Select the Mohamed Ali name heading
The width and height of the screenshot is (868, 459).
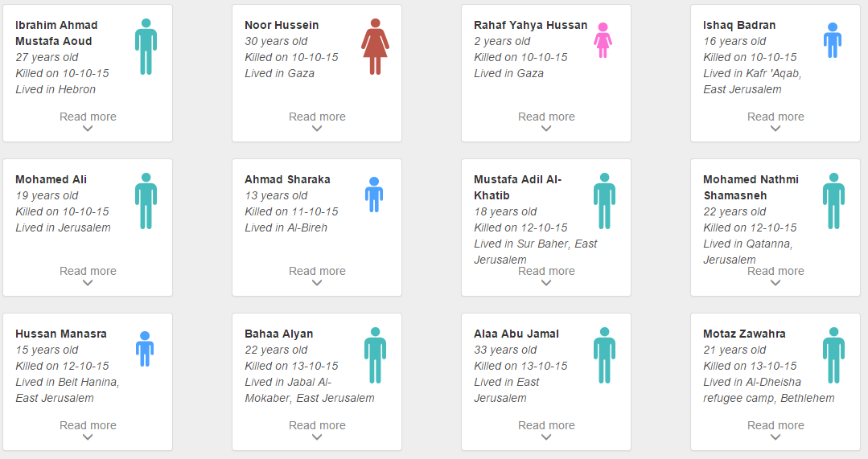point(51,179)
